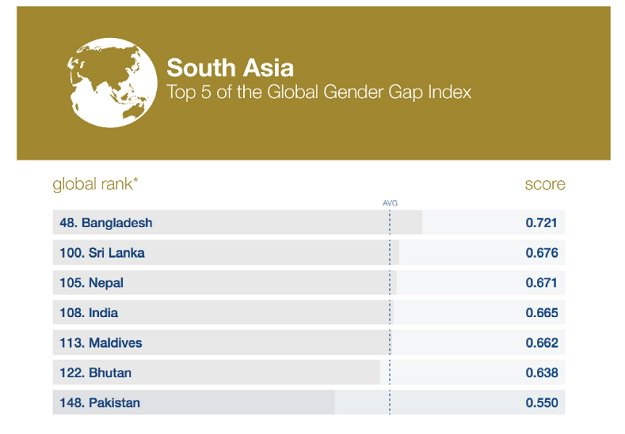This screenshot has height=434, width=625.
Task: Select the Nepal row label
Action: 92,283
